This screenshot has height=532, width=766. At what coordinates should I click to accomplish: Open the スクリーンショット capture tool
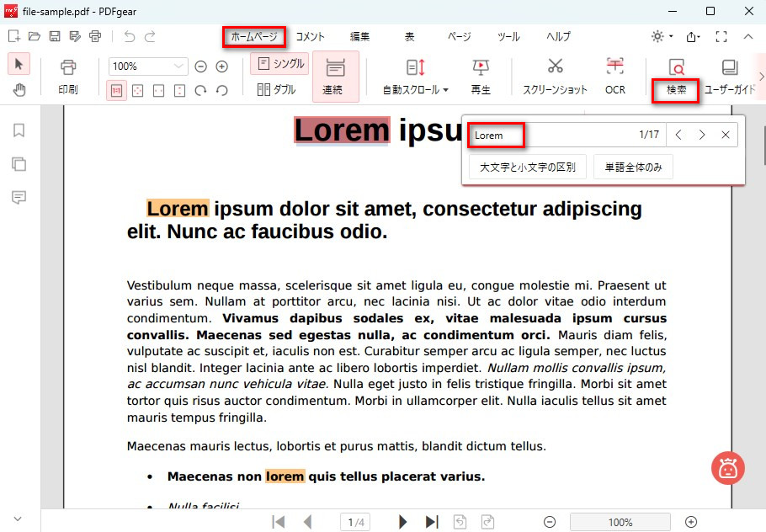click(554, 75)
